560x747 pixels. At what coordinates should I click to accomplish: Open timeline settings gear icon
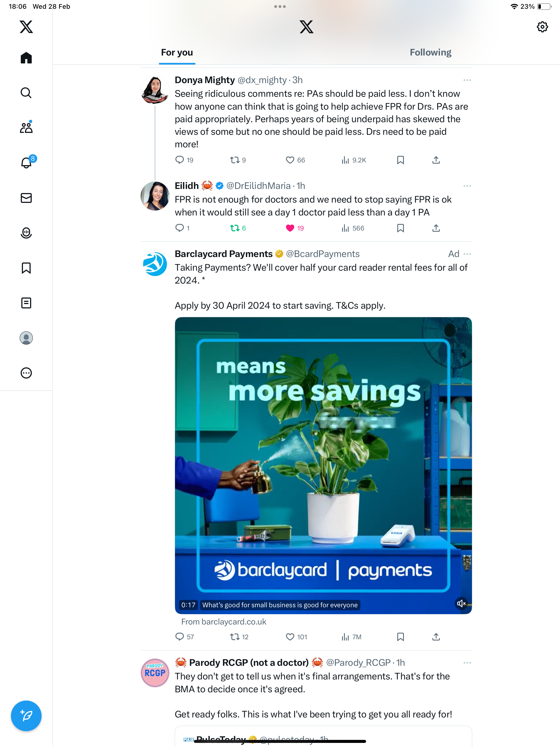(x=542, y=27)
